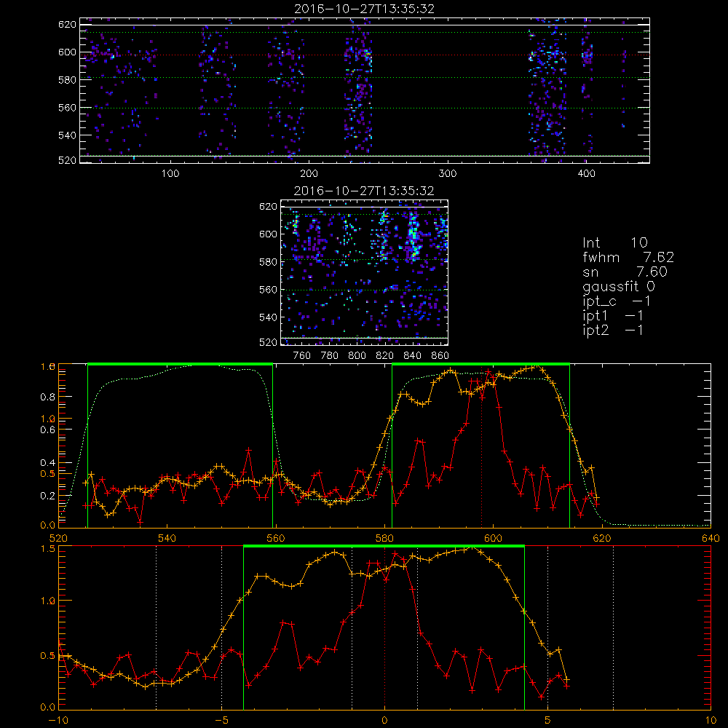This screenshot has height=728, width=728.
Task: Click y-axis label 1.0 in bottom plot
Action: 49,601
